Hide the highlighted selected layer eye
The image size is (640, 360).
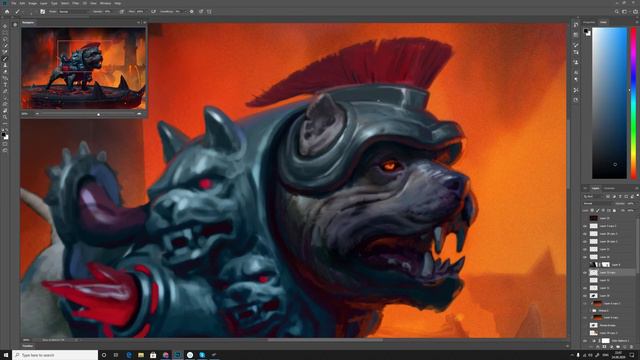585,272
